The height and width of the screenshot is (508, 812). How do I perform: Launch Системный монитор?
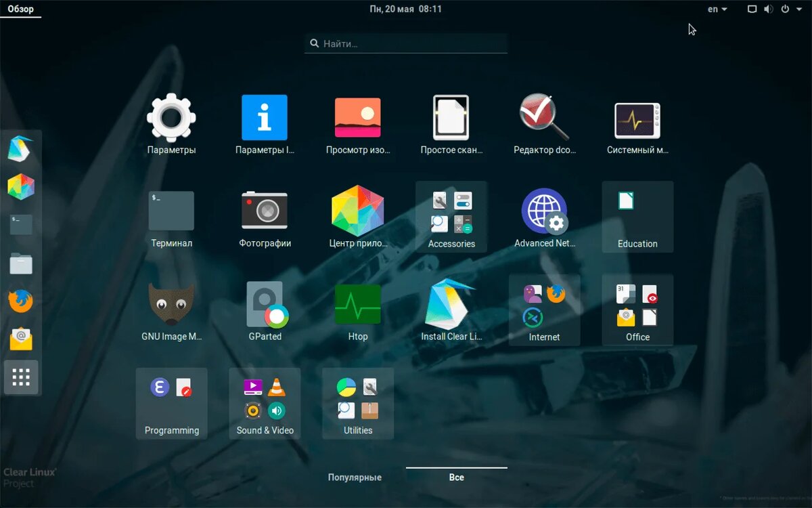tap(637, 116)
